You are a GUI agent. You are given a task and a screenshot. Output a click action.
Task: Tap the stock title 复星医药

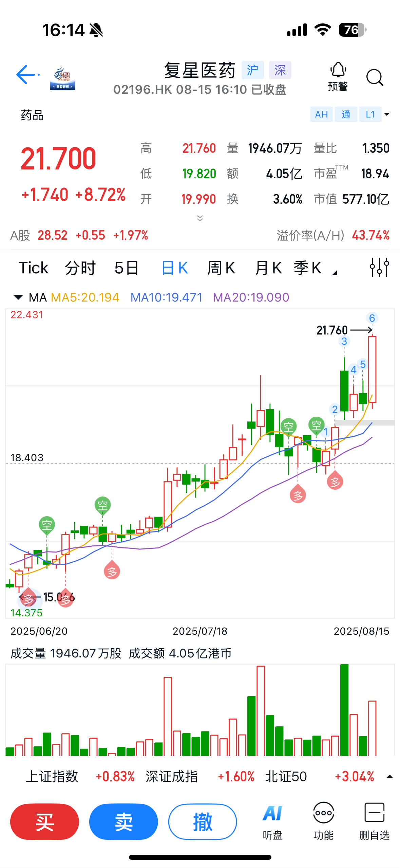tap(200, 70)
